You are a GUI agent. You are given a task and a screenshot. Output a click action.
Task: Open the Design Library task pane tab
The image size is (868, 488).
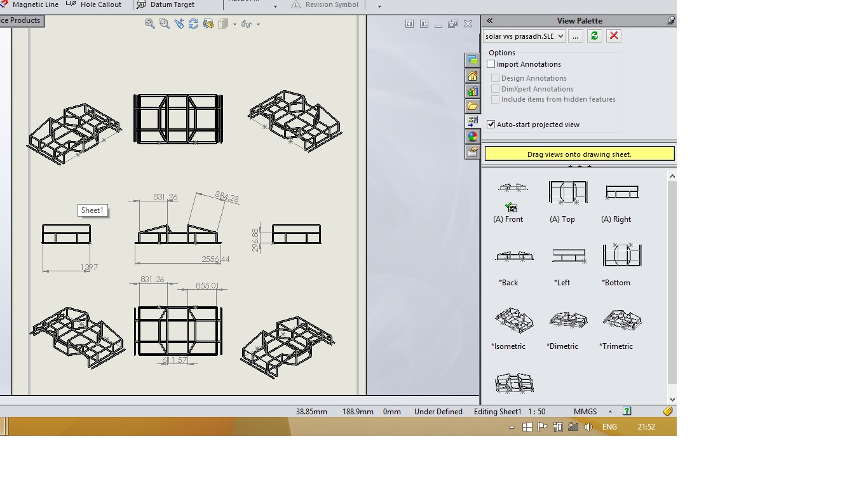click(x=472, y=91)
